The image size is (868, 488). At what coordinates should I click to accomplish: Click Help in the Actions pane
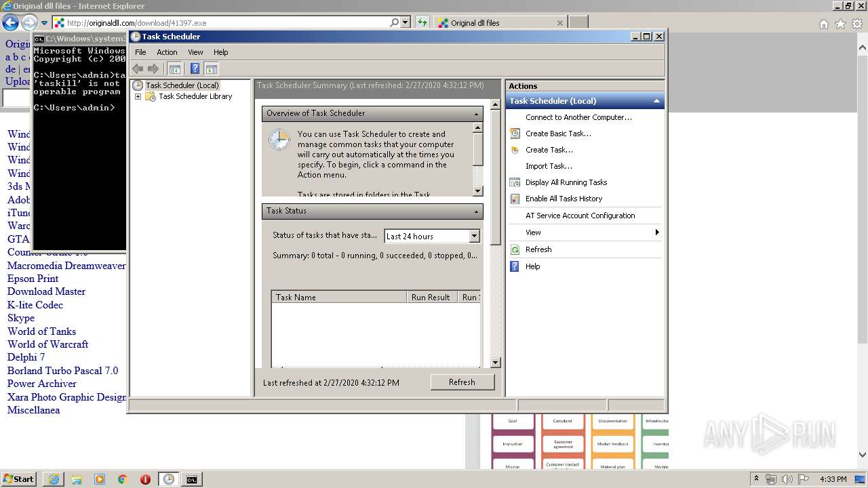point(532,266)
